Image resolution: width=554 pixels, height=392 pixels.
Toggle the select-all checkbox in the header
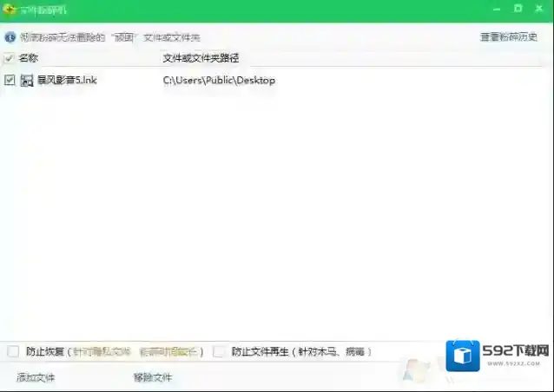click(x=10, y=58)
